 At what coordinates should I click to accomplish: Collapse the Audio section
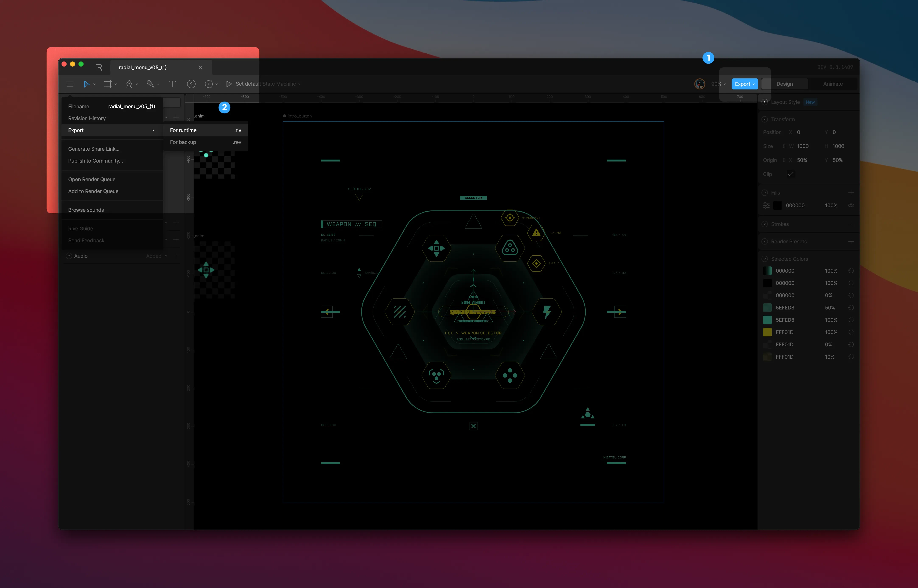click(69, 256)
